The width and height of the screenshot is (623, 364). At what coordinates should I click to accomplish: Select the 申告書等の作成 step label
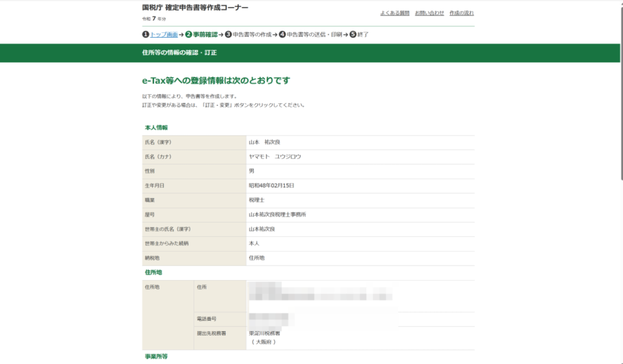[252, 35]
